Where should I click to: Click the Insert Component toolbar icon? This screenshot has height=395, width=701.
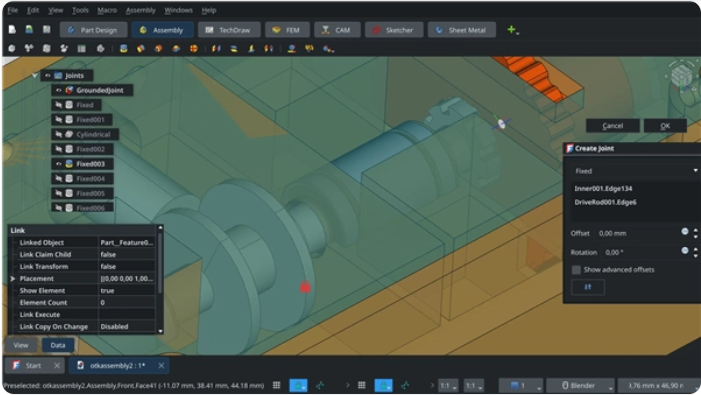point(29,48)
